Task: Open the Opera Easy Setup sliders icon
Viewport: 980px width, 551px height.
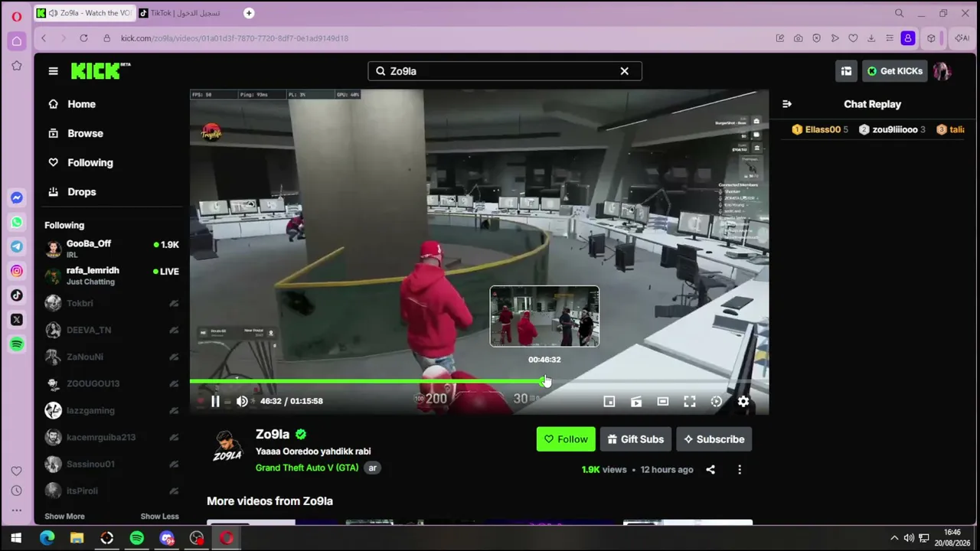Action: 890,38
